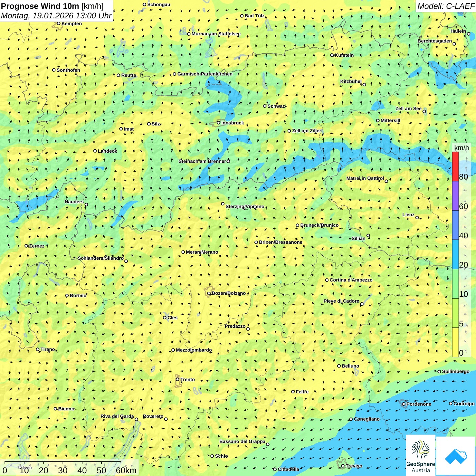Select the Landeck town label
The image size is (476, 476).
[107, 151]
